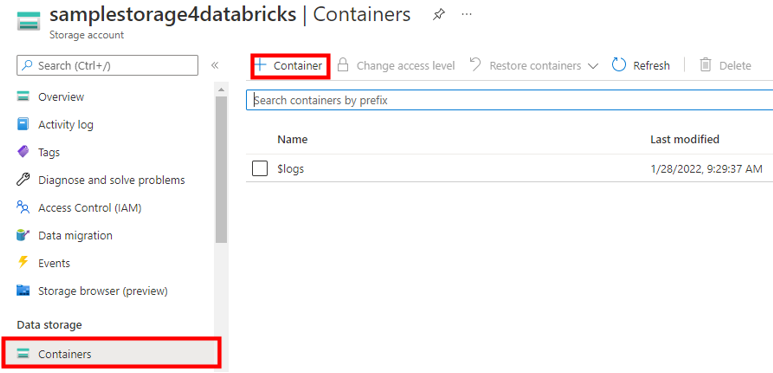Click the Data storage section heading
The width and height of the screenshot is (773, 373).
point(49,325)
